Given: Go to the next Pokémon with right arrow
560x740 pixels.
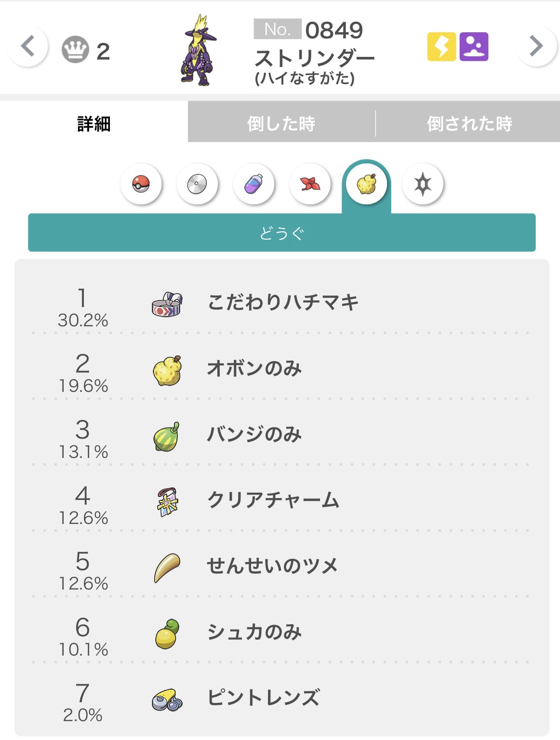Looking at the screenshot, I should (536, 46).
